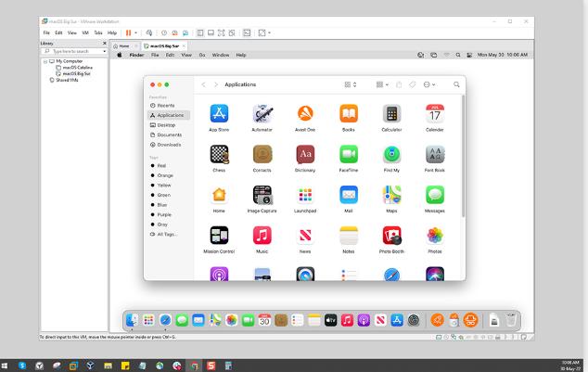Image resolution: width=588 pixels, height=372 pixels.
Task: Open the Calculator app in Finder
Action: (391, 113)
